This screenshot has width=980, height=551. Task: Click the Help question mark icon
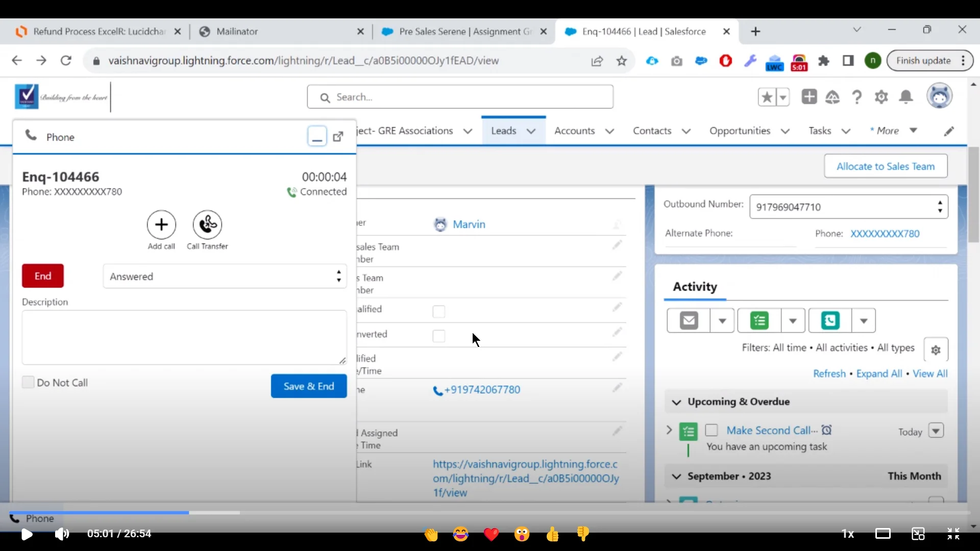pos(857,97)
